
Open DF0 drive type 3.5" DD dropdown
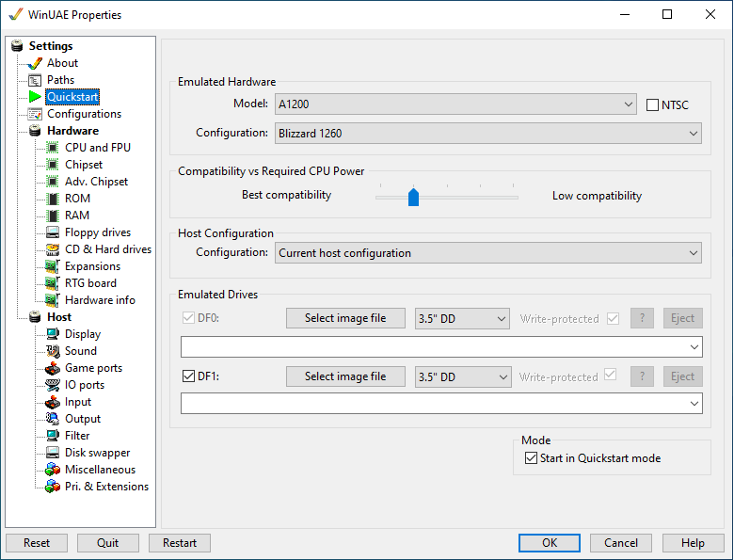[x=462, y=319]
